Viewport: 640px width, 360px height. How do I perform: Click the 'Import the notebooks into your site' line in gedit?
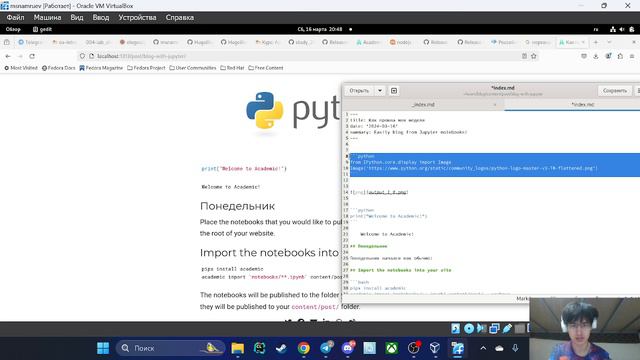pyautogui.click(x=400, y=270)
